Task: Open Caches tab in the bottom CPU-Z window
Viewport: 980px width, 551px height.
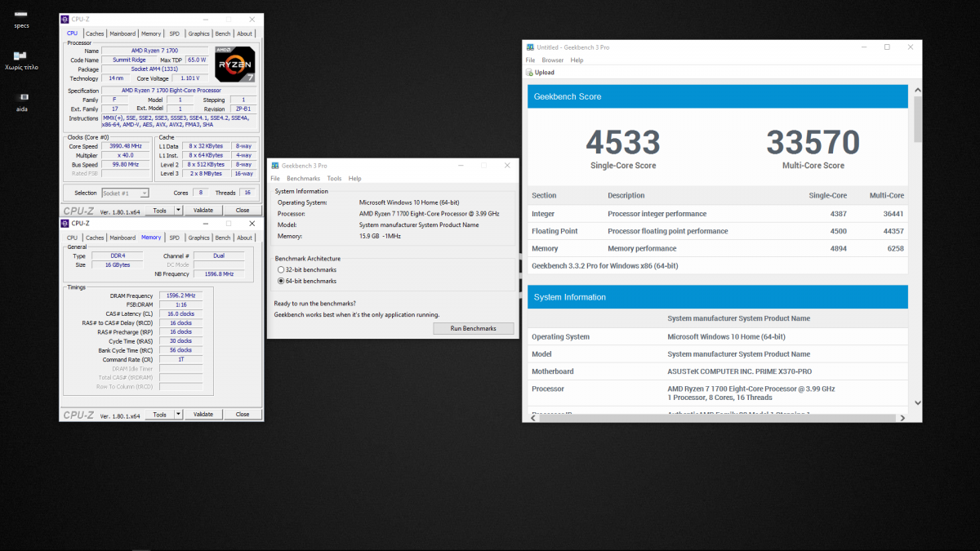Action: [95, 238]
